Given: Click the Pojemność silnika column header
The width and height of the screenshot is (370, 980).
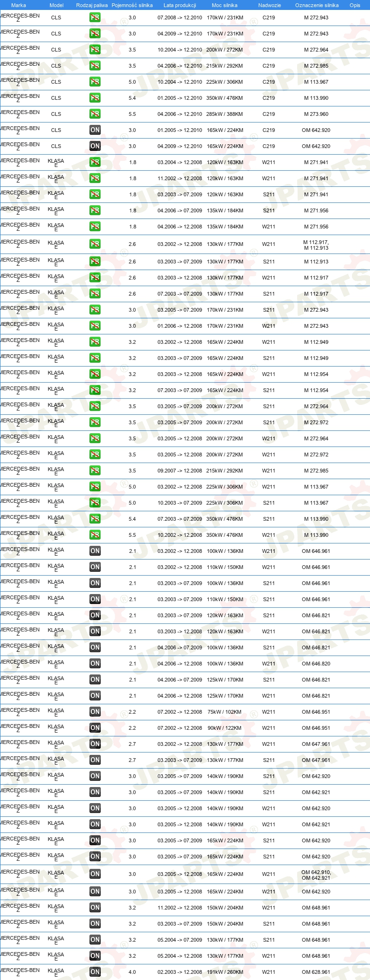Looking at the screenshot, I should point(132,5).
